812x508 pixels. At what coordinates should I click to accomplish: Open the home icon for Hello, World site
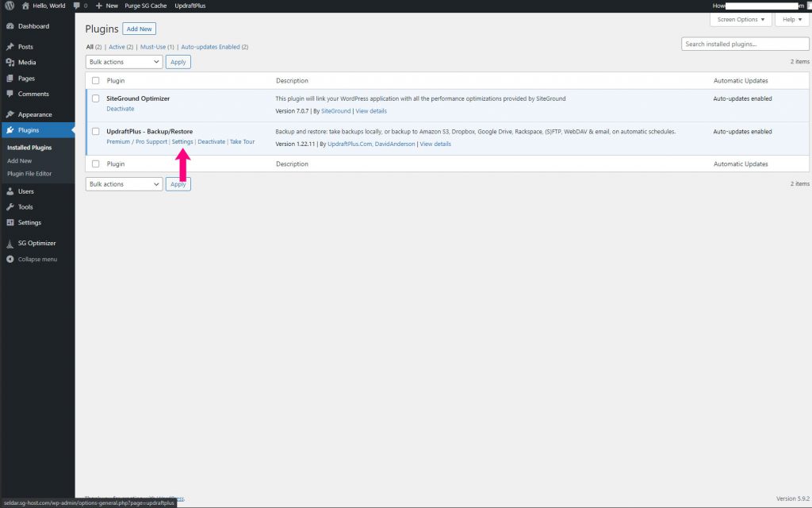pyautogui.click(x=25, y=6)
